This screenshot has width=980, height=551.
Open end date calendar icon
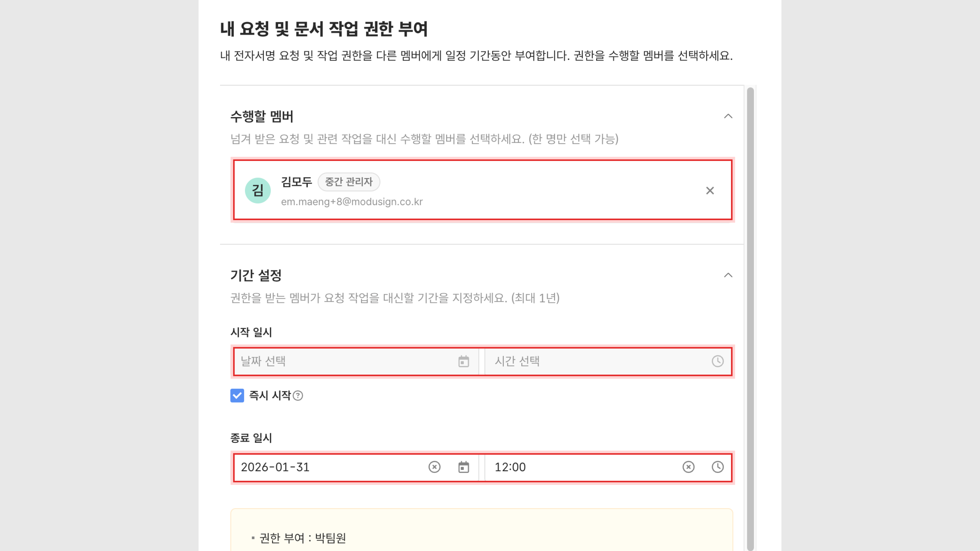coord(463,467)
